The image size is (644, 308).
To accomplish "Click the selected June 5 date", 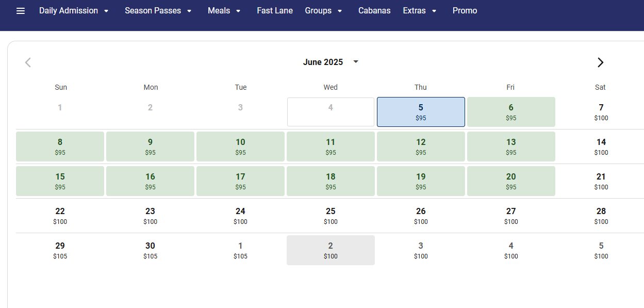I will coord(421,112).
